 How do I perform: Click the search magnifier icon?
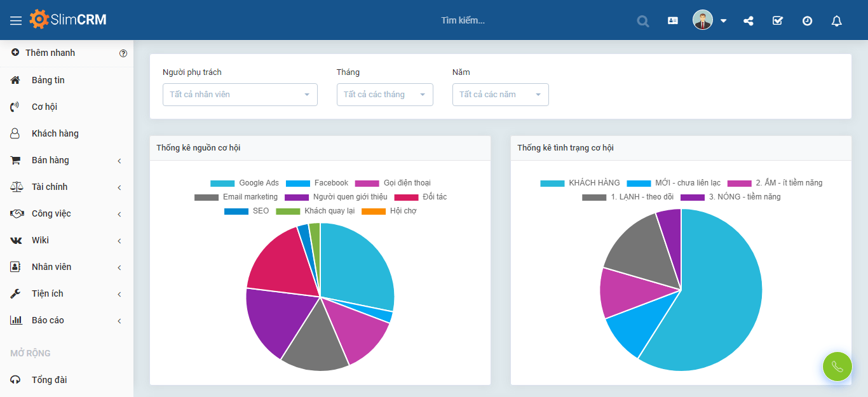[x=643, y=21]
